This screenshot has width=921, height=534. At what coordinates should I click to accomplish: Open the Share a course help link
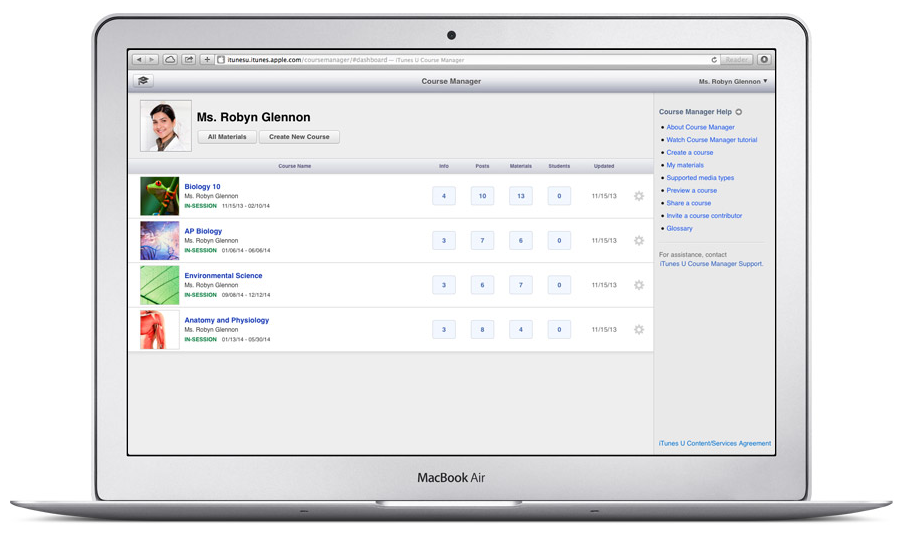pos(688,203)
